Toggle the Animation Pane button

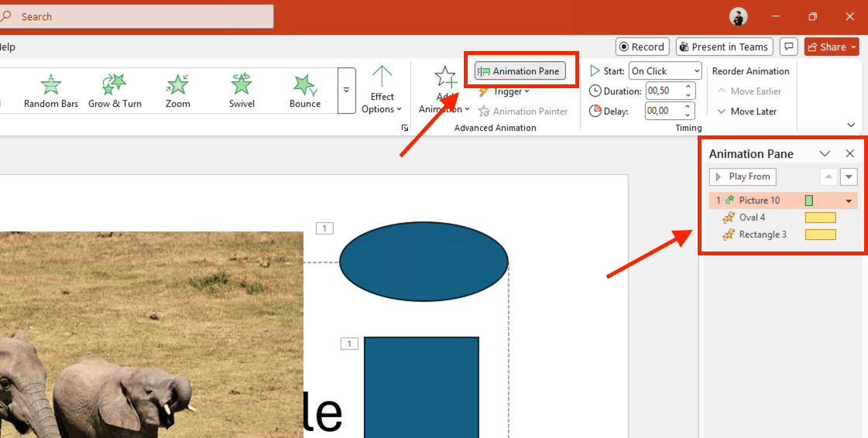(520, 70)
